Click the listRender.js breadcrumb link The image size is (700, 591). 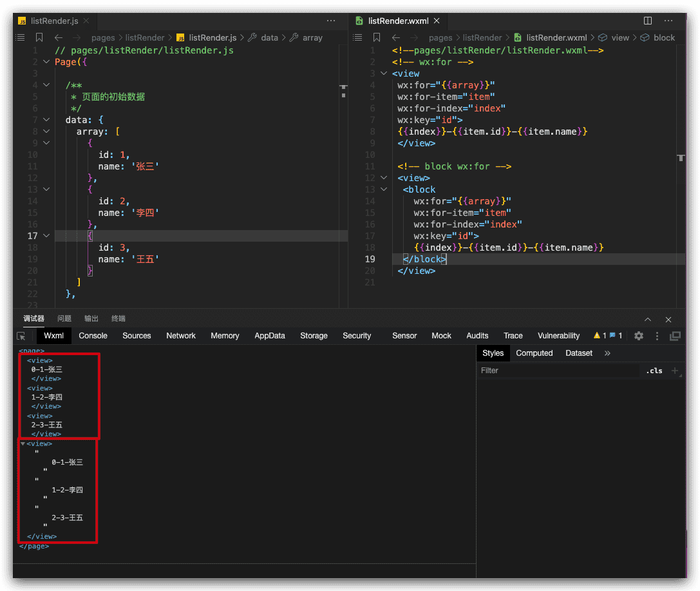coord(213,37)
